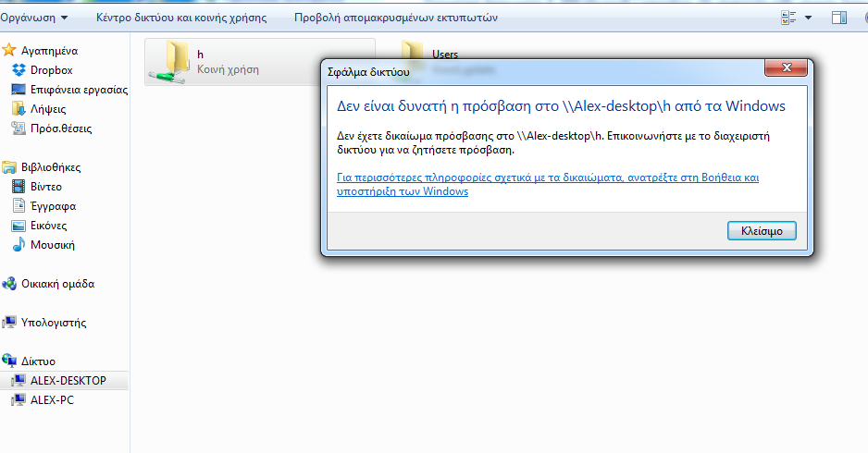Open Κέντρο δικτύου και κοινής χρήσης
This screenshot has height=453, width=868.
[181, 18]
